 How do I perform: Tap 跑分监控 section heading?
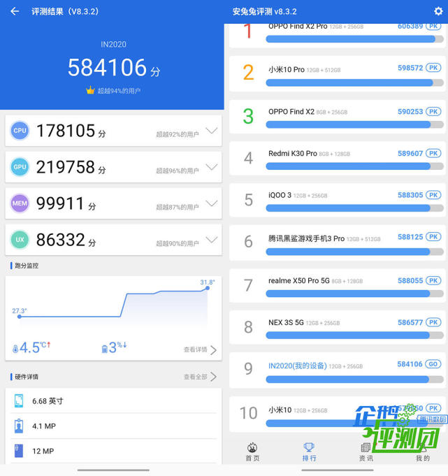(x=27, y=266)
